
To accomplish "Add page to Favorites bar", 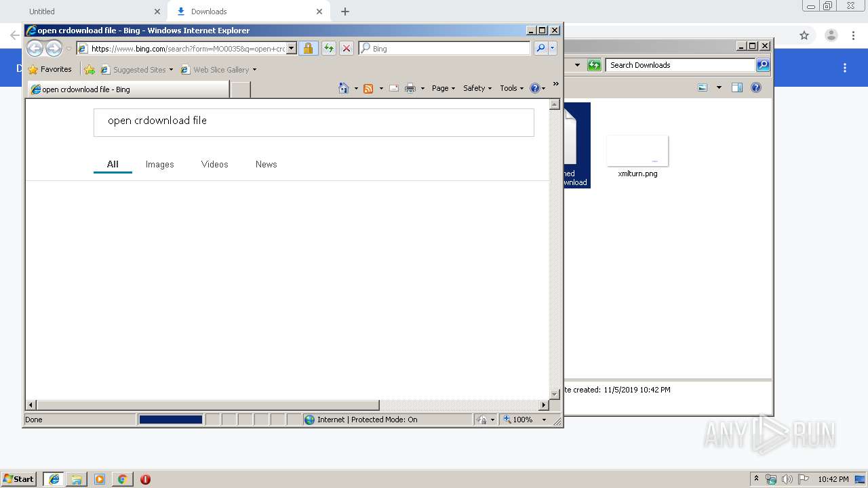I will (90, 69).
